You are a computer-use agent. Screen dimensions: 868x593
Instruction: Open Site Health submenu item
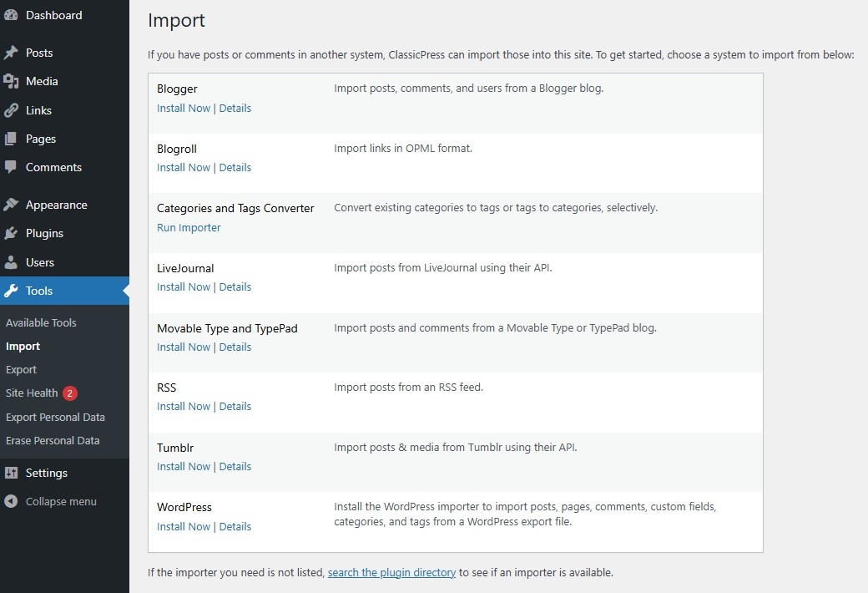32,393
